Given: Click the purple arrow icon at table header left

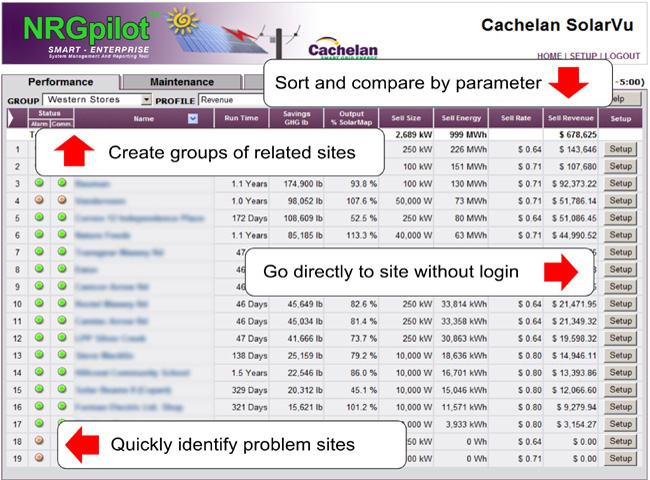Looking at the screenshot, I should [x=13, y=118].
